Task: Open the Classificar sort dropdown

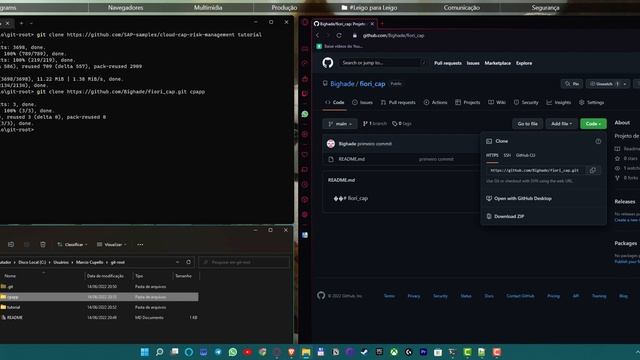Action: (x=73, y=244)
